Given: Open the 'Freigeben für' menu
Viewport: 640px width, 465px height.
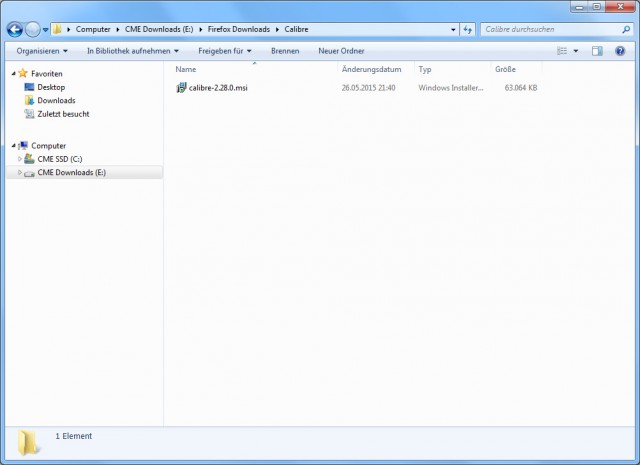Looking at the screenshot, I should click(x=225, y=51).
